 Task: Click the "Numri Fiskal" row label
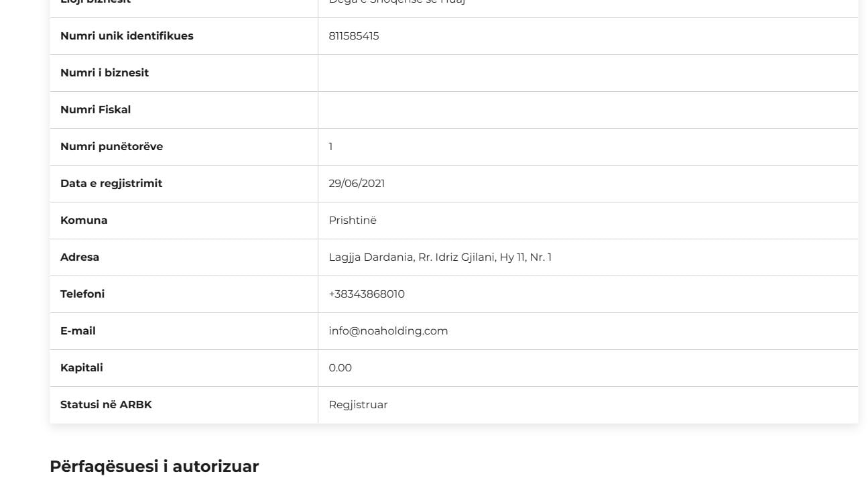pyautogui.click(x=95, y=110)
